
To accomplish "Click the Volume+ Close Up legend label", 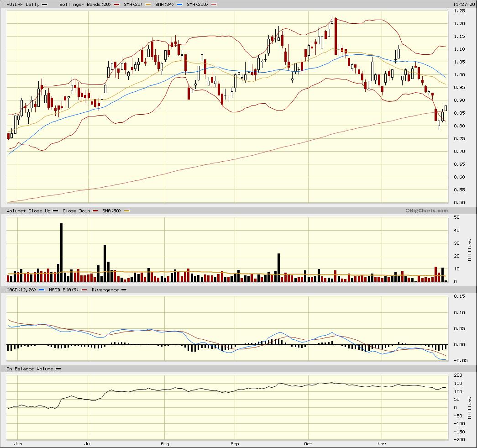I will (x=28, y=211).
